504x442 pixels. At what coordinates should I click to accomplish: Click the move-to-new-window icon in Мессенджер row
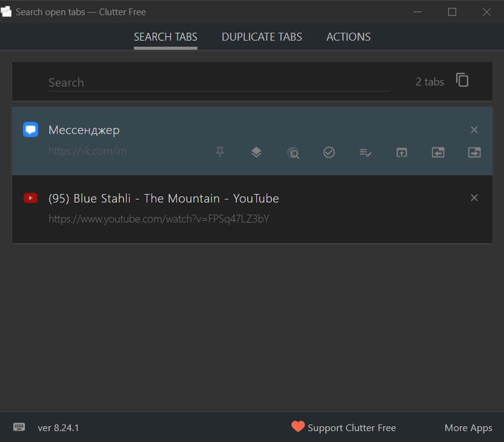coord(402,152)
